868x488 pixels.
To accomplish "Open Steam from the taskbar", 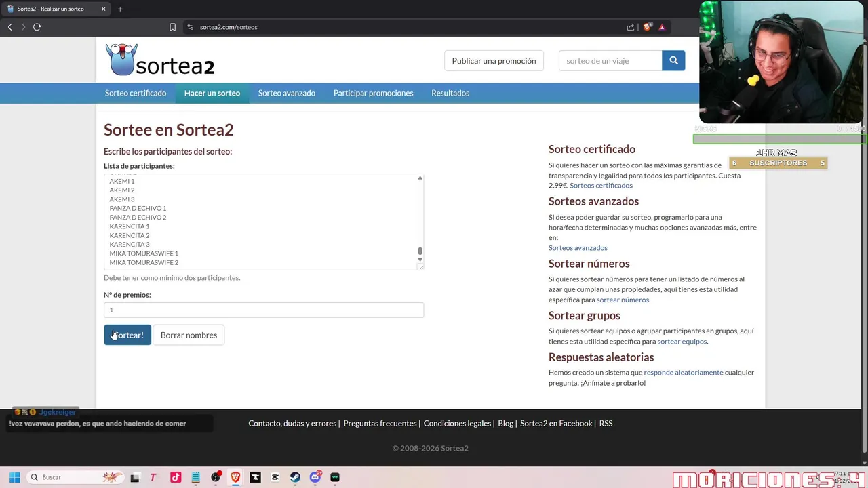I will click(x=295, y=477).
